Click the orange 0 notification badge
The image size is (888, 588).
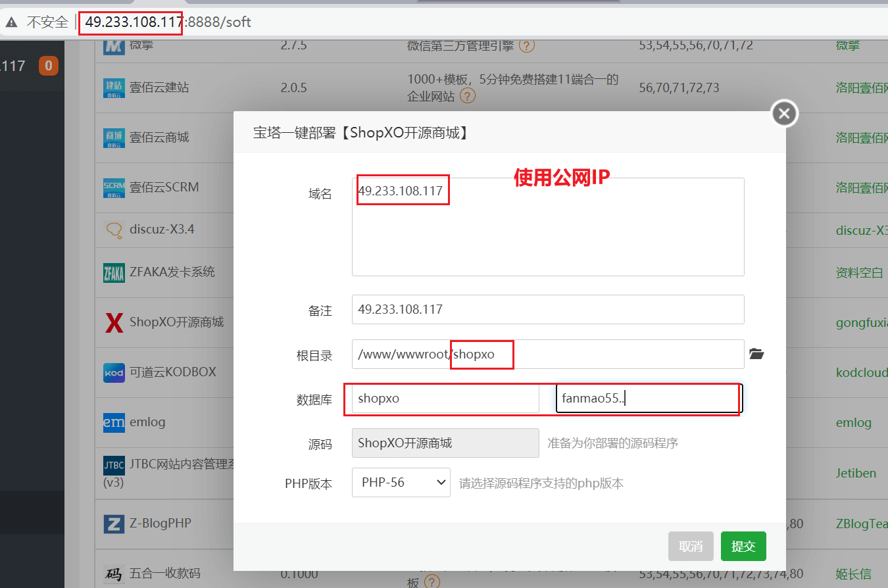tap(49, 66)
